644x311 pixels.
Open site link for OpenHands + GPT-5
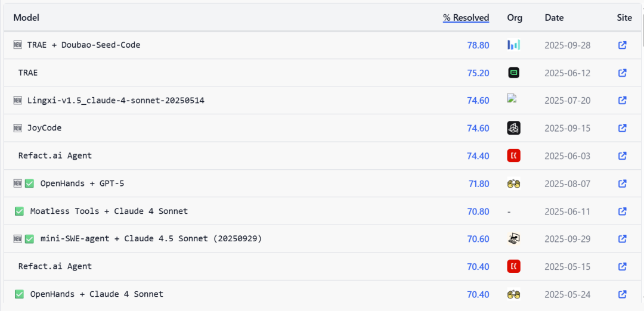pos(622,184)
